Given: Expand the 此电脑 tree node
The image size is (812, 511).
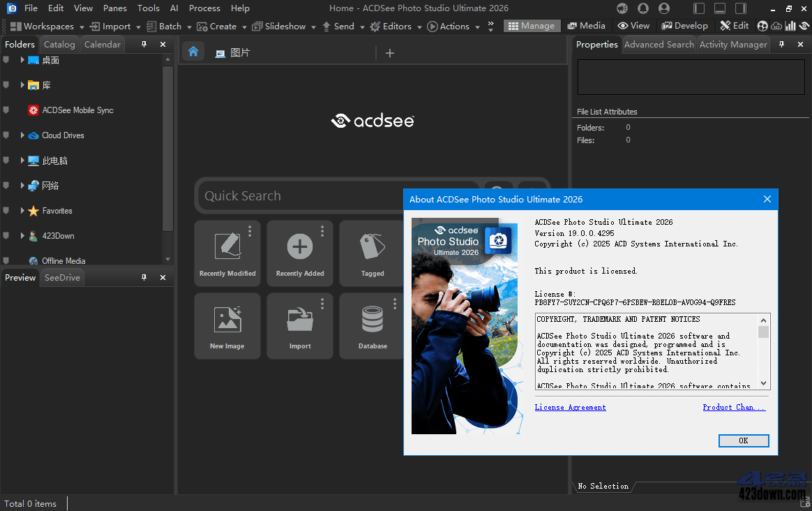Looking at the screenshot, I should [x=22, y=160].
